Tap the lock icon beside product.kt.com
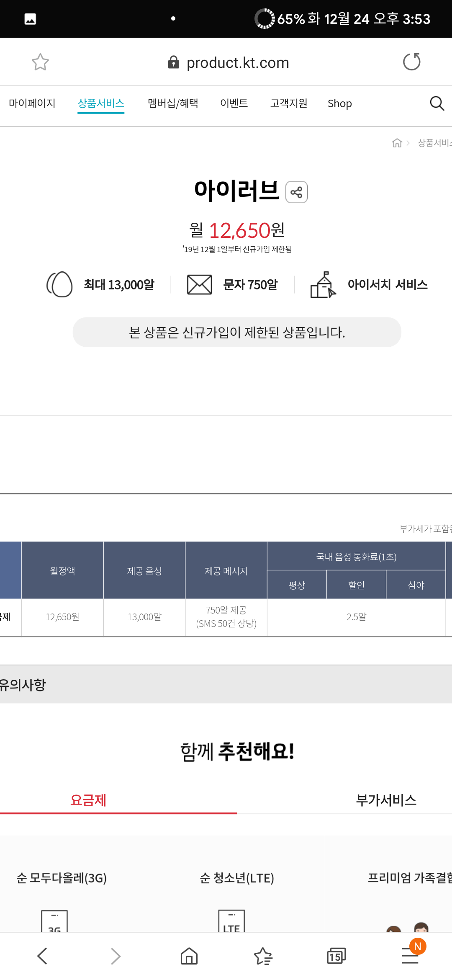Image resolution: width=452 pixels, height=980 pixels. [x=173, y=62]
